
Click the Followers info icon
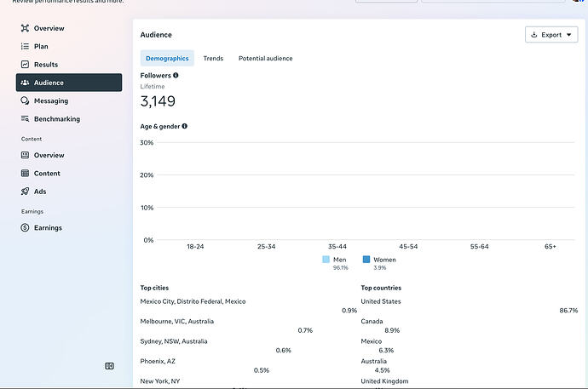point(176,75)
